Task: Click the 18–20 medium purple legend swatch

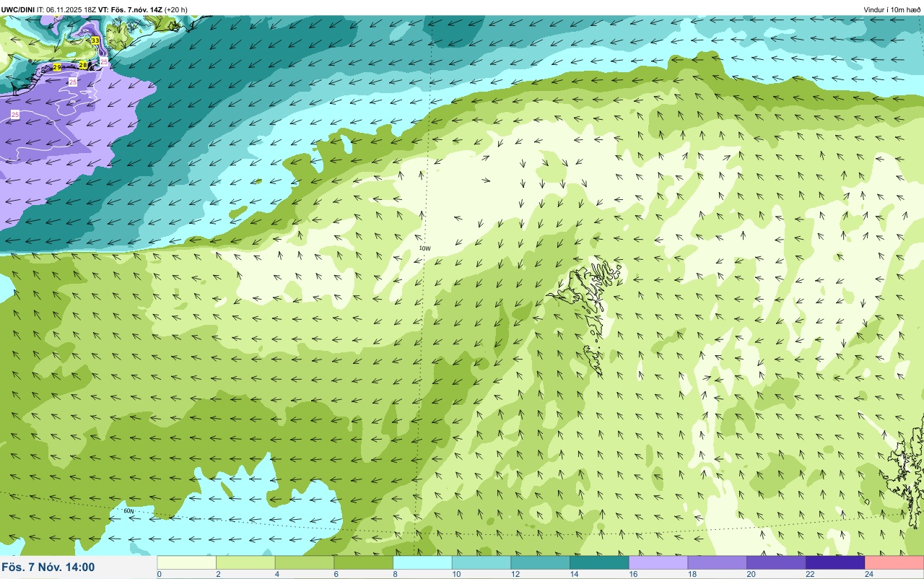Action: [718, 562]
